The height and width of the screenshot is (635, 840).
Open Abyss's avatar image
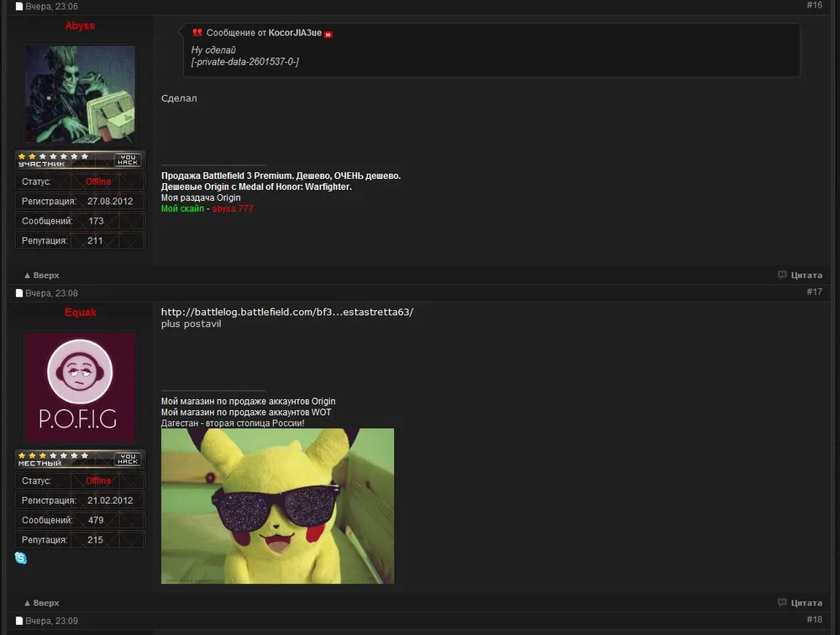[x=80, y=94]
